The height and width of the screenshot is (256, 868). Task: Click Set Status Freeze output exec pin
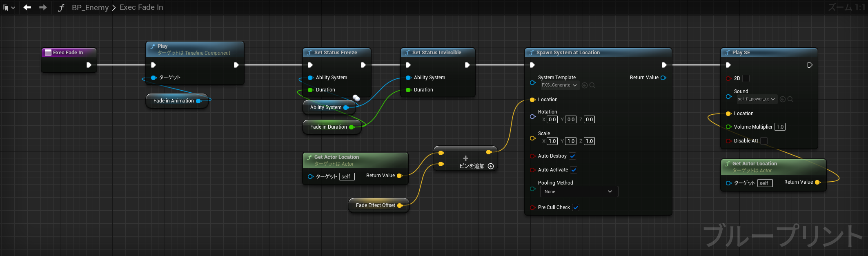pos(363,65)
